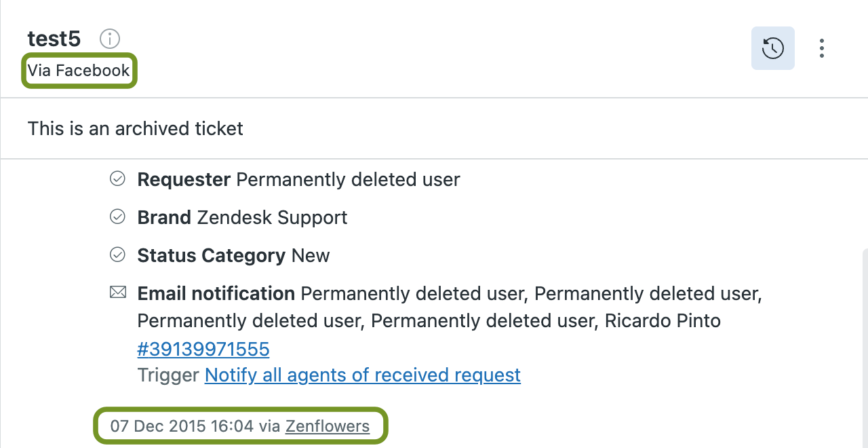This screenshot has height=448, width=868.
Task: Select the ticket title test5
Action: click(54, 39)
